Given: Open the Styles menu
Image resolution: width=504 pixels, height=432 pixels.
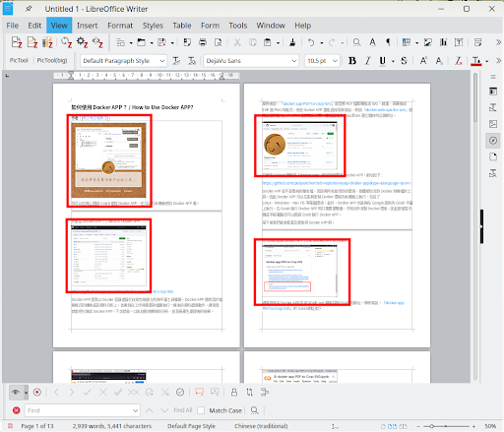Looking at the screenshot, I should [153, 26].
